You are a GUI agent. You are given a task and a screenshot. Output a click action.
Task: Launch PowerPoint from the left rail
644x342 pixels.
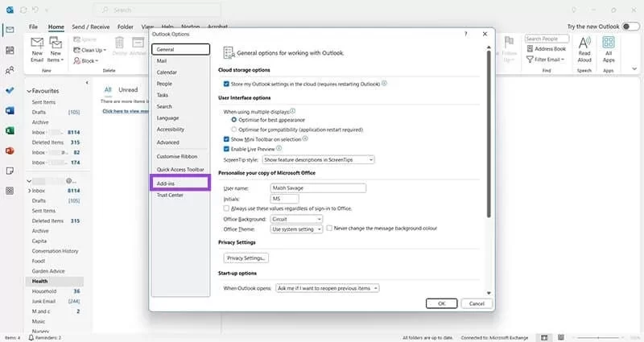click(x=10, y=150)
